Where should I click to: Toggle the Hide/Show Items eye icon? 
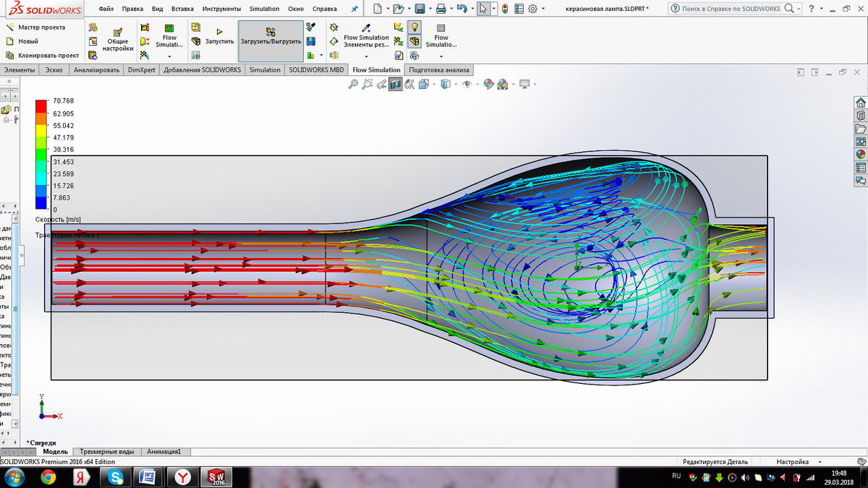pyautogui.click(x=467, y=84)
